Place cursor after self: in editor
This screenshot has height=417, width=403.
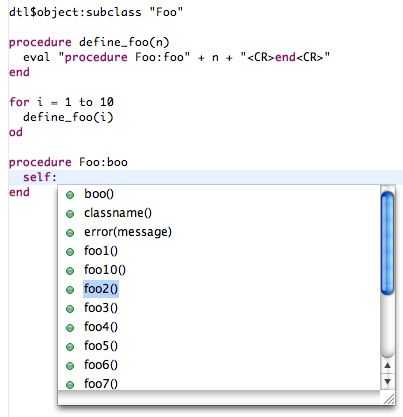[58, 177]
